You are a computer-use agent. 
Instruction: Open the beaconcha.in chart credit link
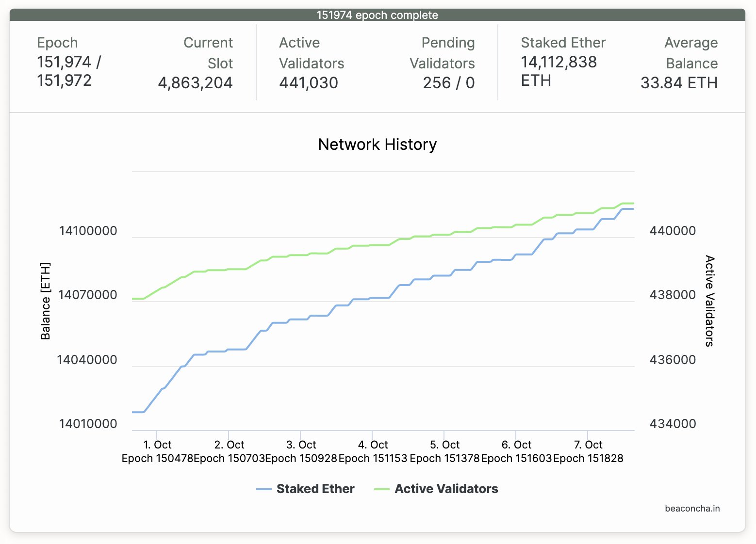[692, 509]
